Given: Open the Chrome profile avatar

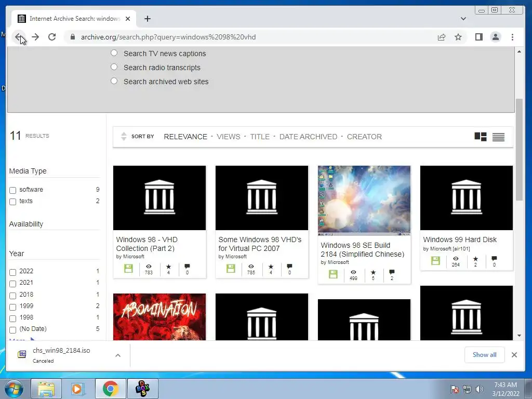Looking at the screenshot, I should 495,37.
